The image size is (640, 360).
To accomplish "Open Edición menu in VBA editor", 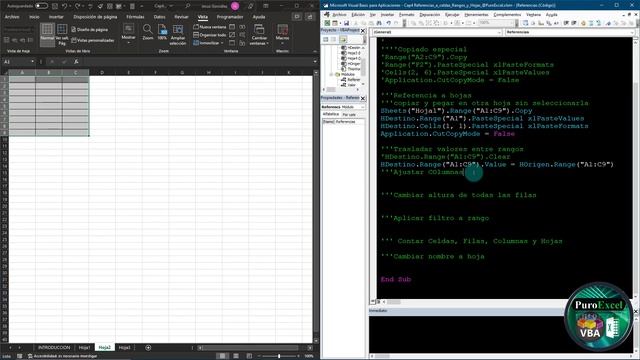I will [358, 15].
